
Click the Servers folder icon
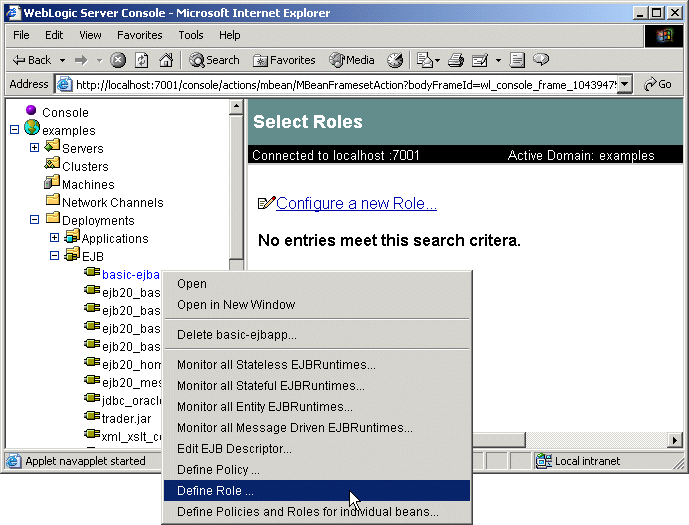52,145
